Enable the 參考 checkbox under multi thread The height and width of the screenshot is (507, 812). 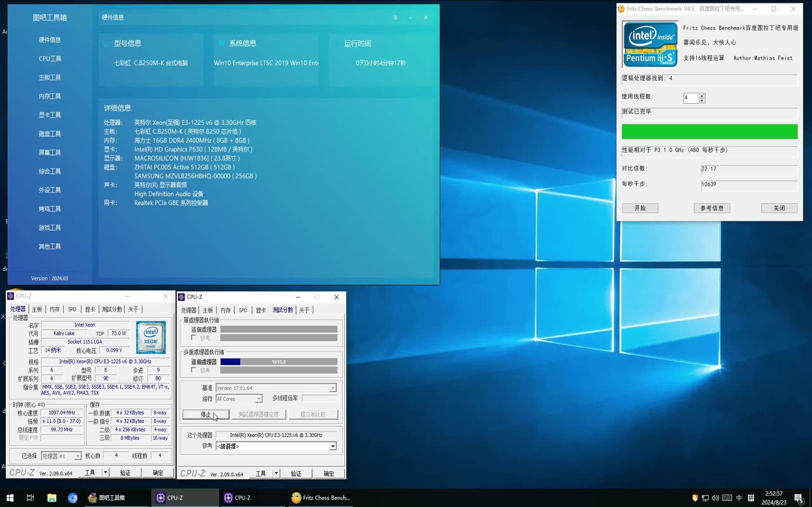tap(193, 370)
